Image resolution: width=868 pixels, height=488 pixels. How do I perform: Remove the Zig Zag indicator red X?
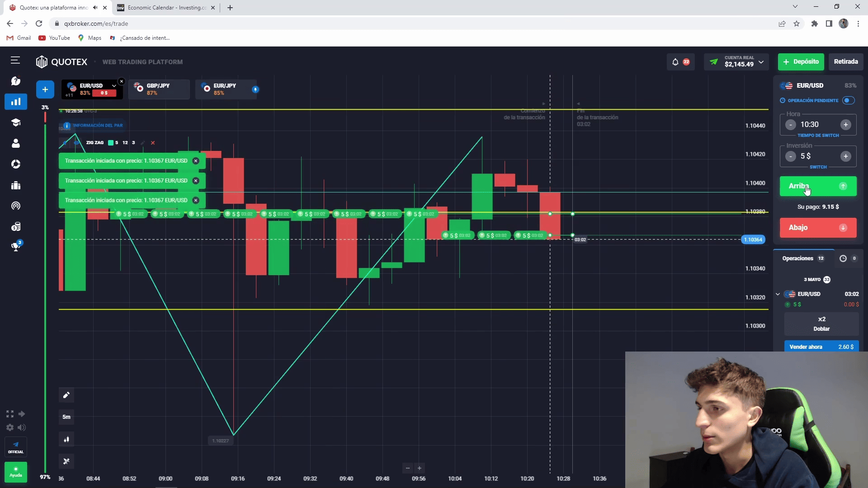pos(153,143)
